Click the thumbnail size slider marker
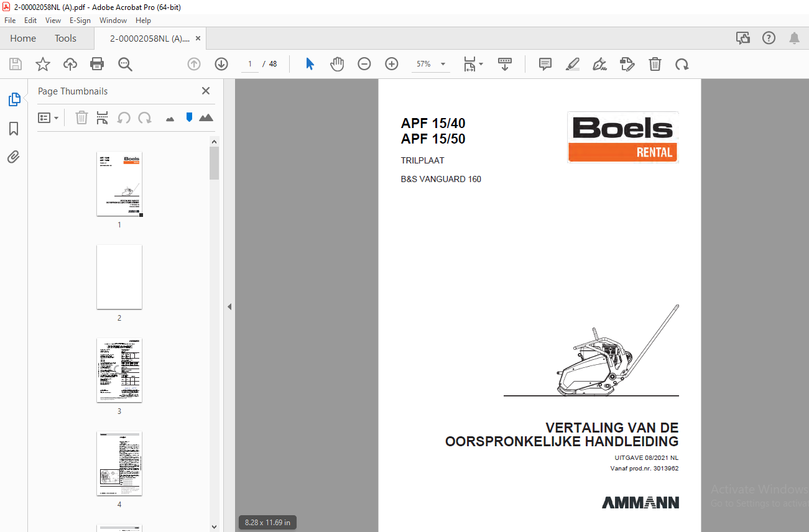The height and width of the screenshot is (532, 809). pyautogui.click(x=189, y=117)
